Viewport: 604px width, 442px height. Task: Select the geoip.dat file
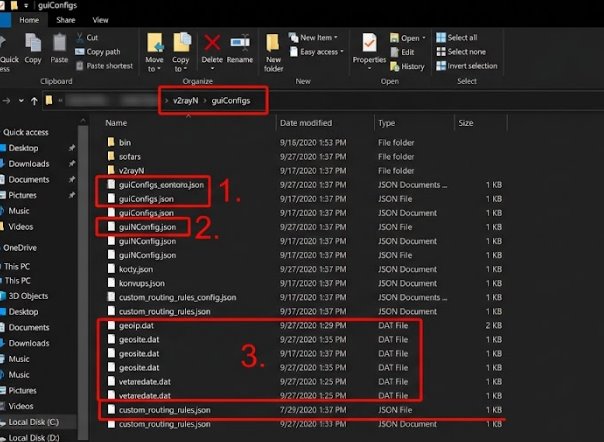(136, 326)
